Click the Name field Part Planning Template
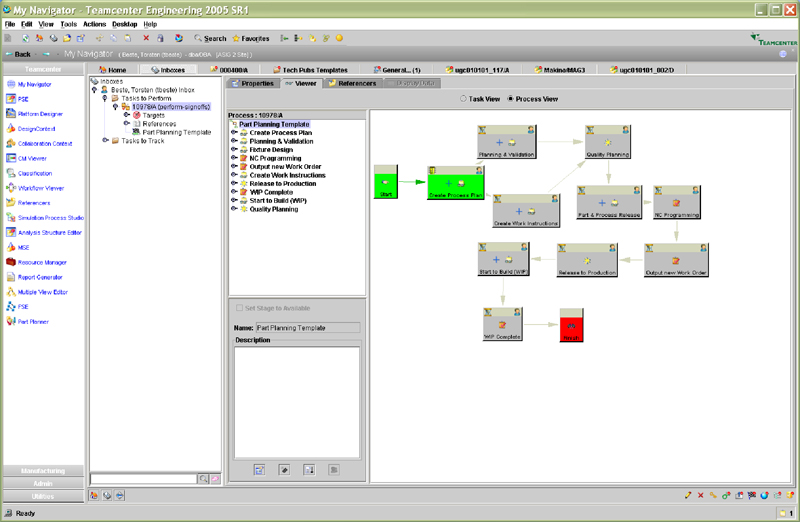The width and height of the screenshot is (800, 522). [x=308, y=328]
